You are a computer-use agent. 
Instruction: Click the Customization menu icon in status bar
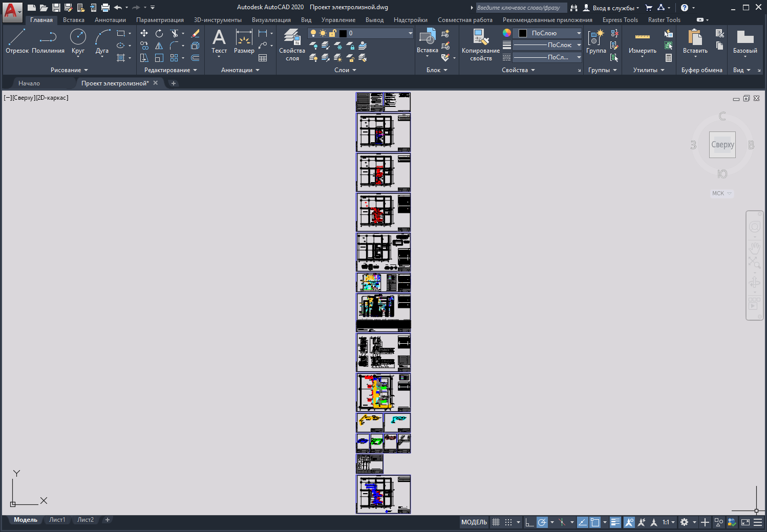[758, 522]
